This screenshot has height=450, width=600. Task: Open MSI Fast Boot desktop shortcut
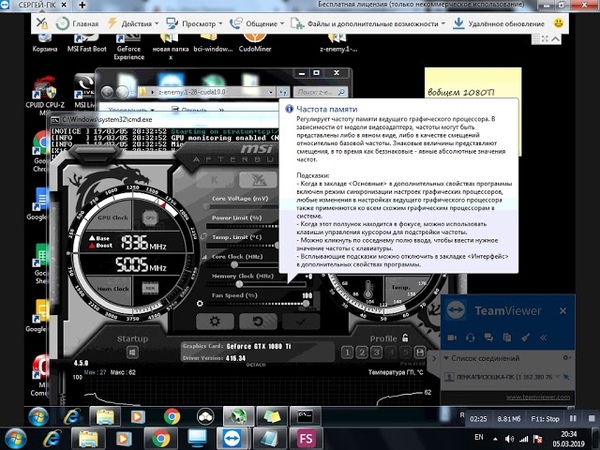click(87, 43)
